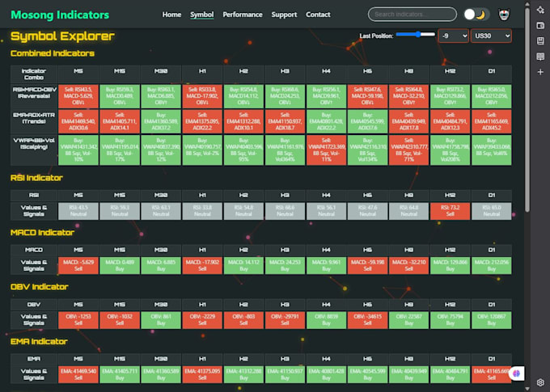Open the reading mode book icon
This screenshot has height=392, width=550.
[540, 57]
